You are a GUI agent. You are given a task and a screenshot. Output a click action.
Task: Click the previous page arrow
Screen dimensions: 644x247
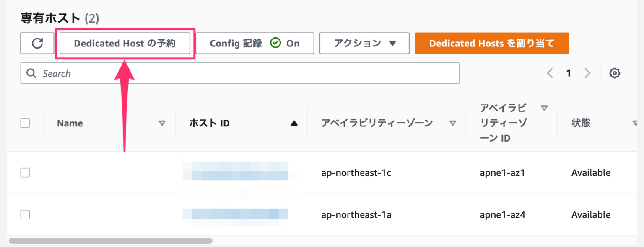[x=550, y=73]
